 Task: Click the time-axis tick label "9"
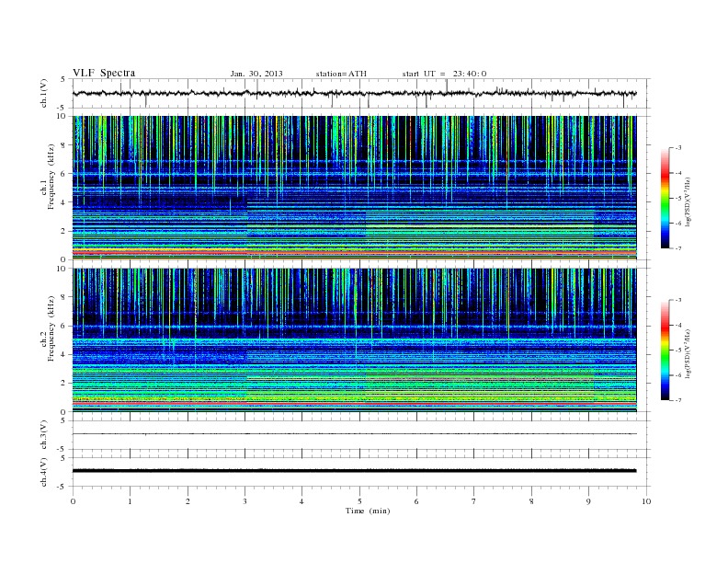click(x=588, y=501)
